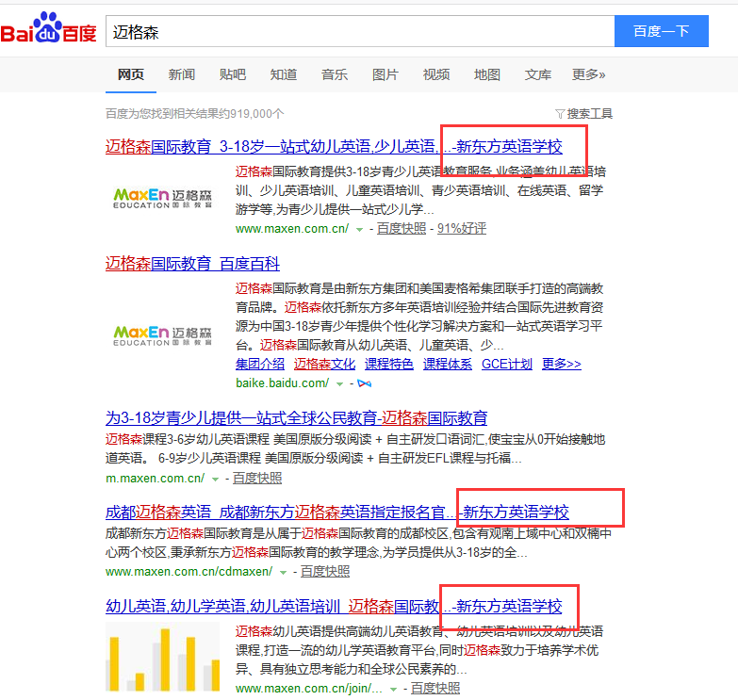Click green URL m.maxen.com.cn/
This screenshot has width=738, height=700.
156,479
